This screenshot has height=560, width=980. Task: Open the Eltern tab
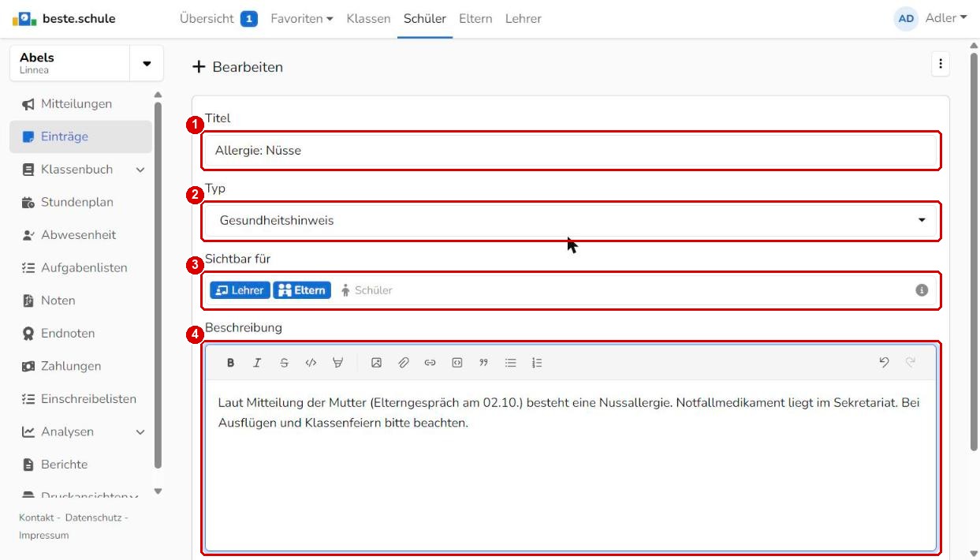[475, 18]
